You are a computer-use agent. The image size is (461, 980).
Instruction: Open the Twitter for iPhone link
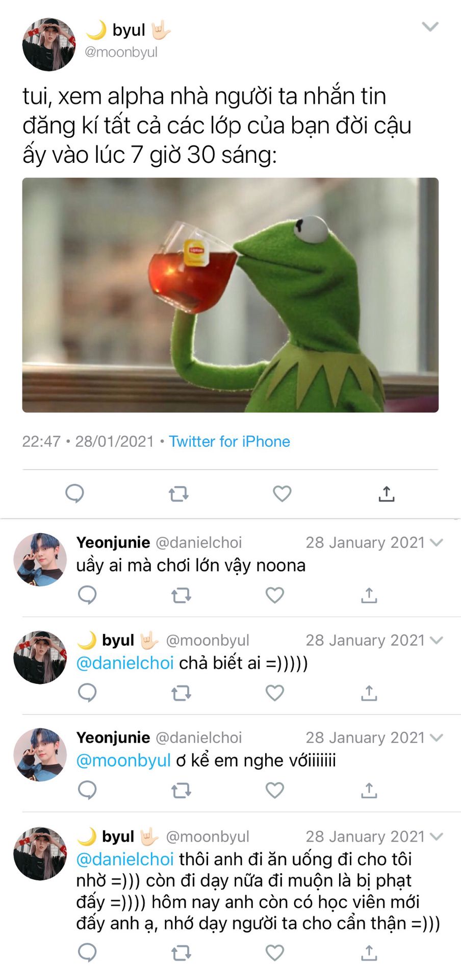click(x=229, y=441)
